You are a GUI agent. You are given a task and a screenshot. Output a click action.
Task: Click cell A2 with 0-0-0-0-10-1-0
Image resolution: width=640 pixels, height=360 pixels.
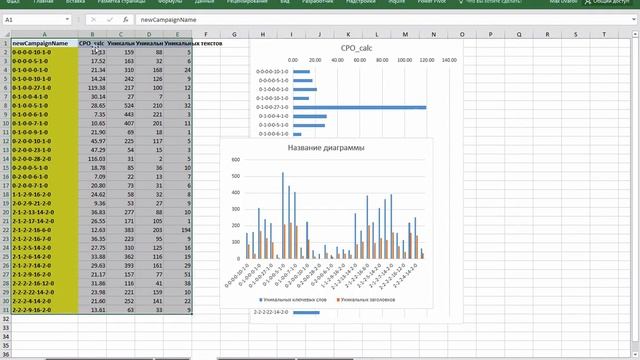[44, 52]
